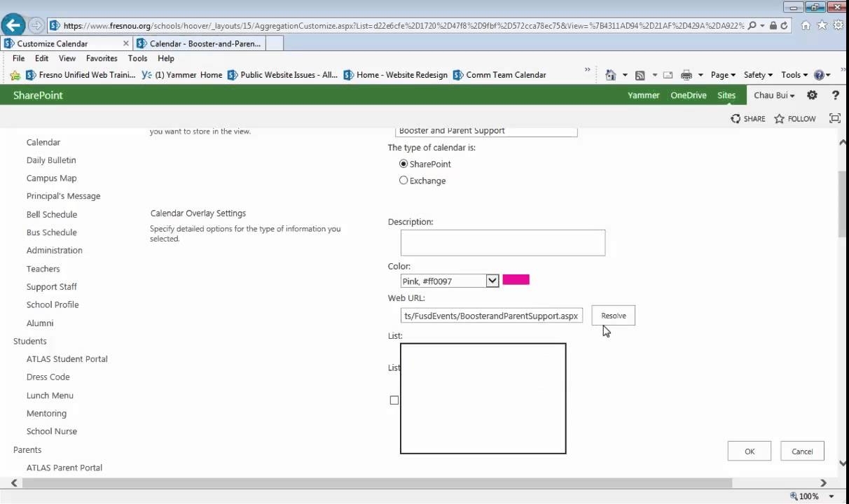Open Sites in SharePoint bar

pyautogui.click(x=726, y=95)
